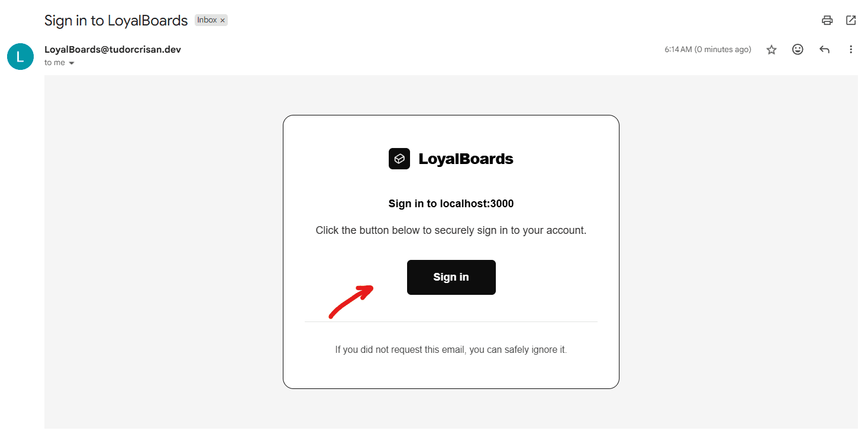Screen dimensions: 868x447
Task: Reply to the LoyalBoards email
Action: 824,50
